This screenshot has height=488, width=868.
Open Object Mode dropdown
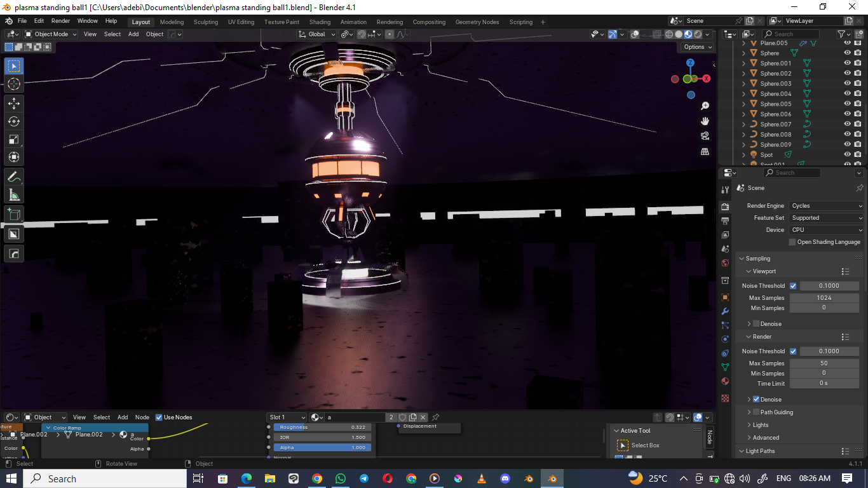click(x=50, y=34)
